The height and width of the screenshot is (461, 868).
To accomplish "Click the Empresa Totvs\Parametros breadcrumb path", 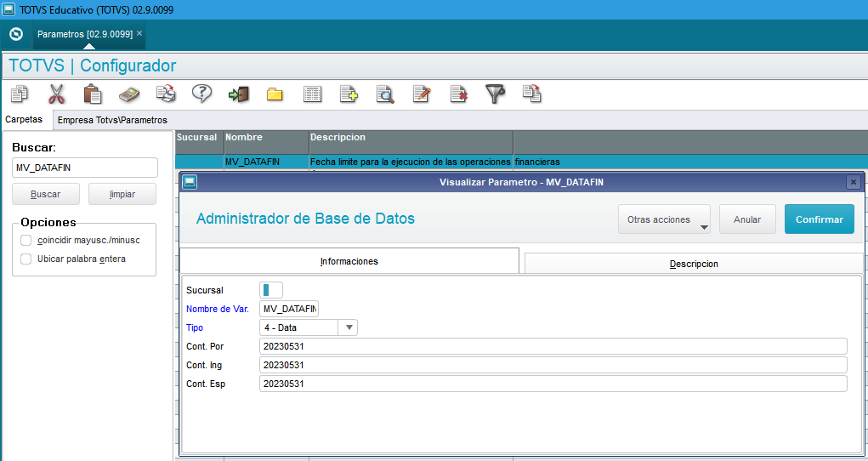I will pos(112,120).
